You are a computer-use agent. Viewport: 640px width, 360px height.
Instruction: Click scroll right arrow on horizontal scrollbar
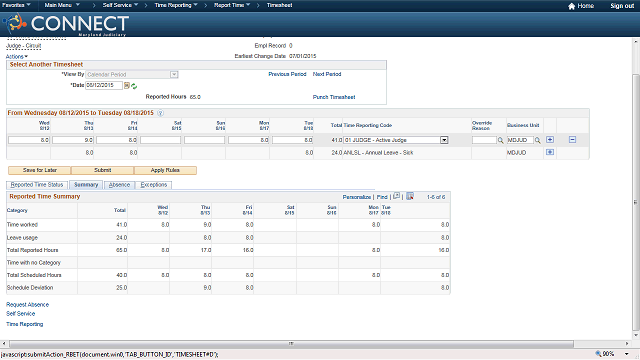(x=627, y=344)
